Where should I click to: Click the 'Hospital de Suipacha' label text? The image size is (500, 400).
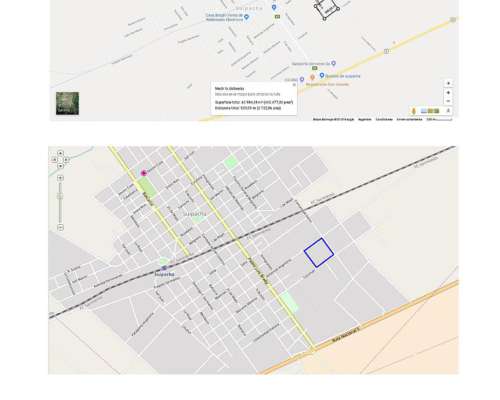click(343, 76)
